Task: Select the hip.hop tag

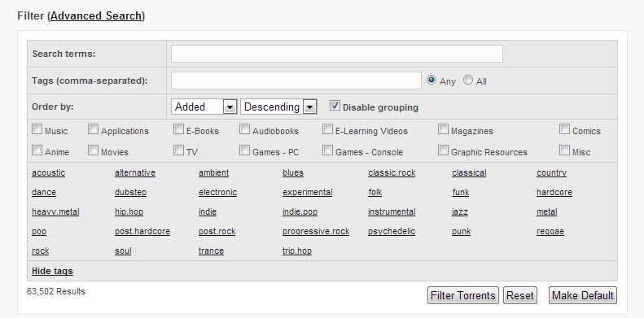Action: pyautogui.click(x=129, y=212)
